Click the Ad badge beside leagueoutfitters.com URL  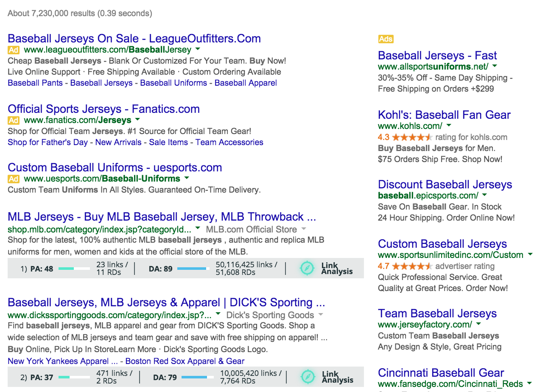coord(14,50)
